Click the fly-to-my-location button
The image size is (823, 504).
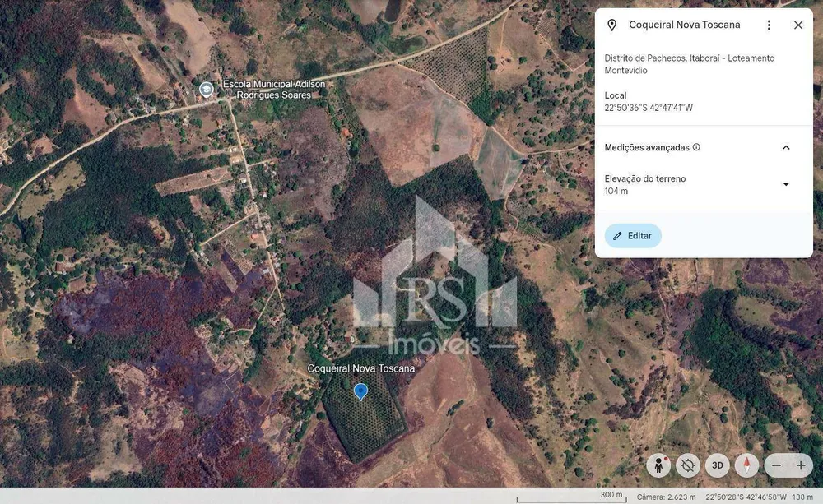tap(687, 465)
